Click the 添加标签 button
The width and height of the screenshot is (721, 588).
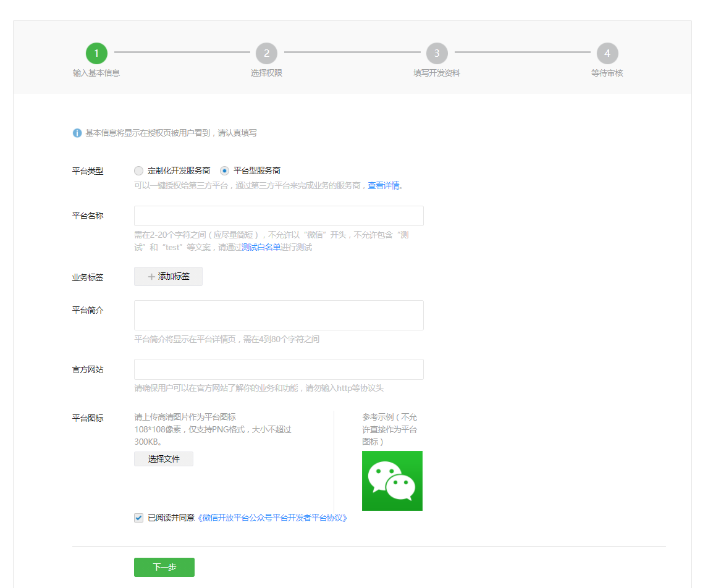click(168, 276)
